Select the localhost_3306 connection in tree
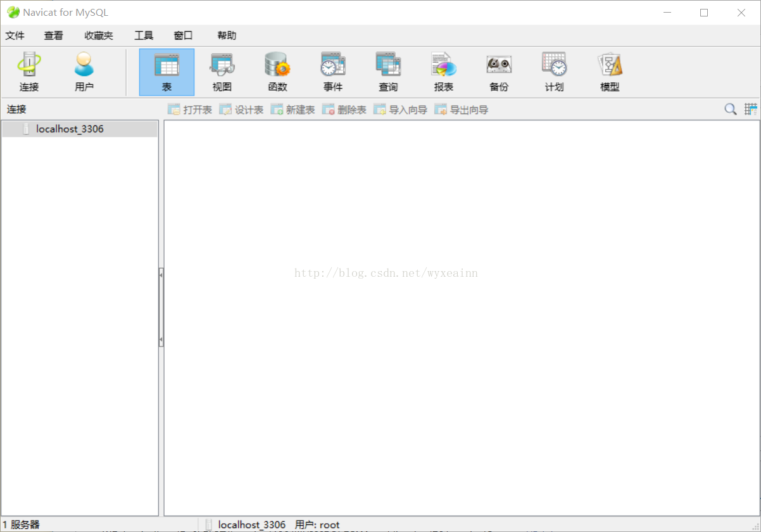Image resolution: width=761 pixels, height=532 pixels. tap(80, 129)
